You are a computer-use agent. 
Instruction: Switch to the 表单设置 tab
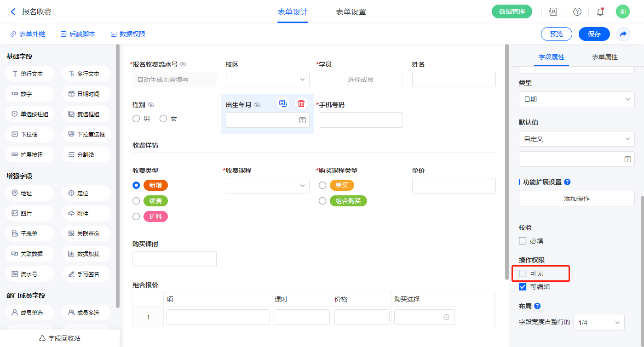[x=351, y=12]
